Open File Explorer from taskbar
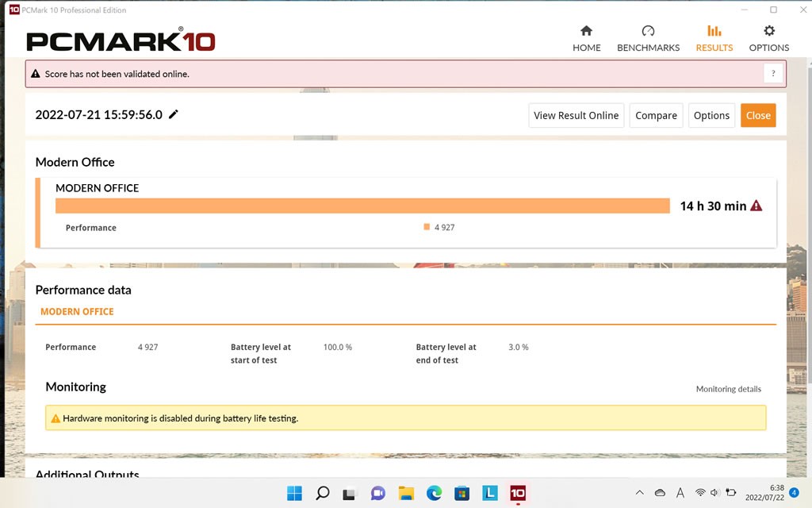The width and height of the screenshot is (812, 508). click(x=406, y=493)
